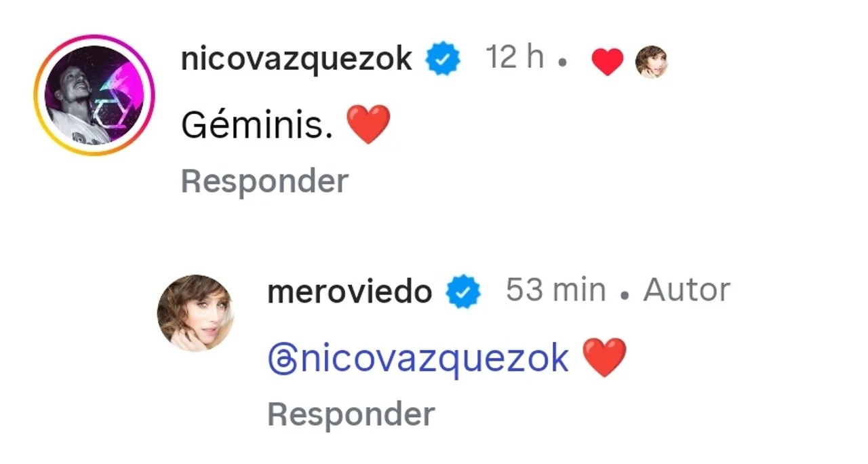Click heart emoji after Géminis.
This screenshot has width=868, height=464.
pos(368,125)
